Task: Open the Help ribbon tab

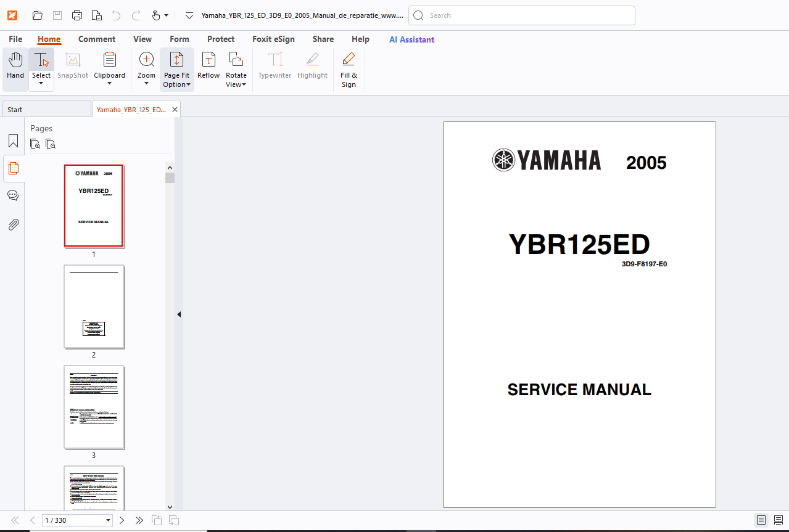Action: [360, 39]
